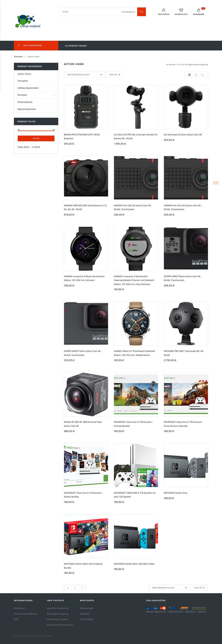The height and width of the screenshot is (644, 222).
Task: Open the Impressum footer link
Action: point(19,608)
